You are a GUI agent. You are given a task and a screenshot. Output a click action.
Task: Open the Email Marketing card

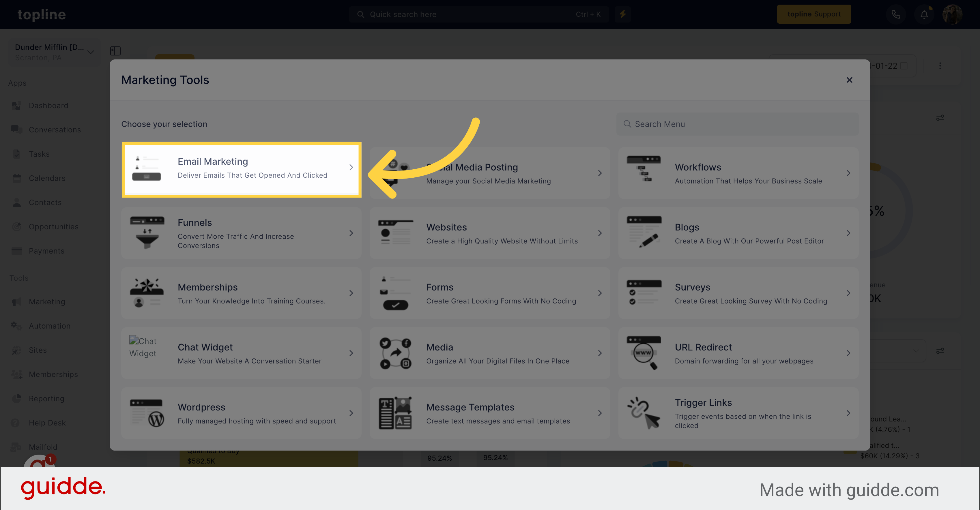click(x=242, y=169)
